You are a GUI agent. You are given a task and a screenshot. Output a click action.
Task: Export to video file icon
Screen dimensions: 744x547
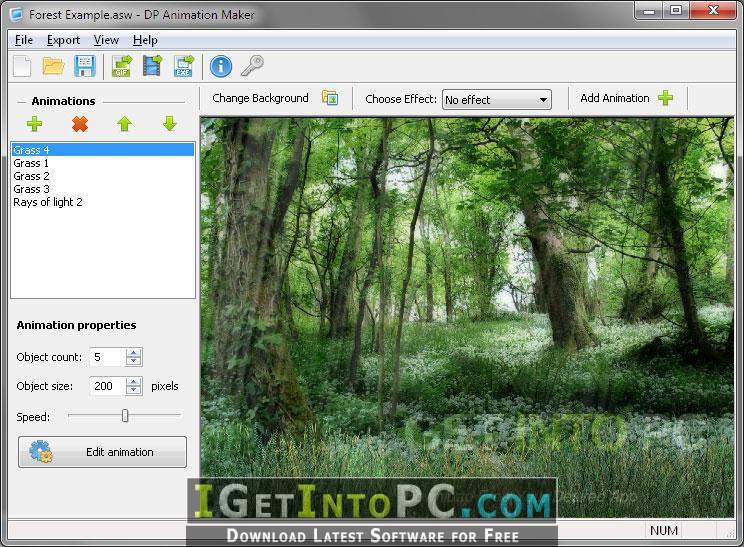[152, 66]
